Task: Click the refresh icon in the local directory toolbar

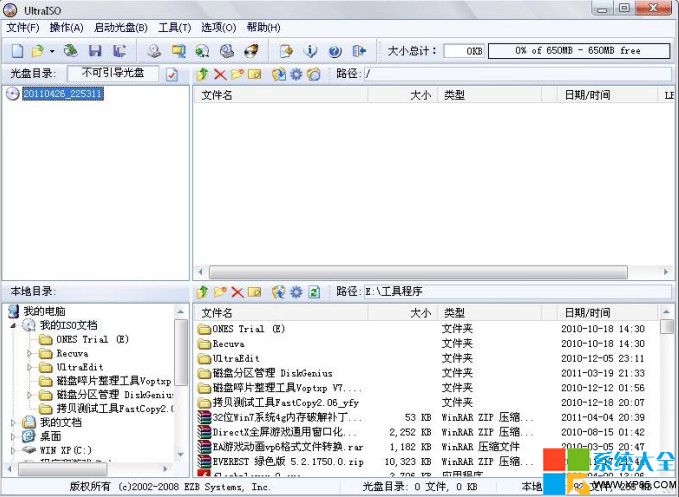Action: click(314, 292)
